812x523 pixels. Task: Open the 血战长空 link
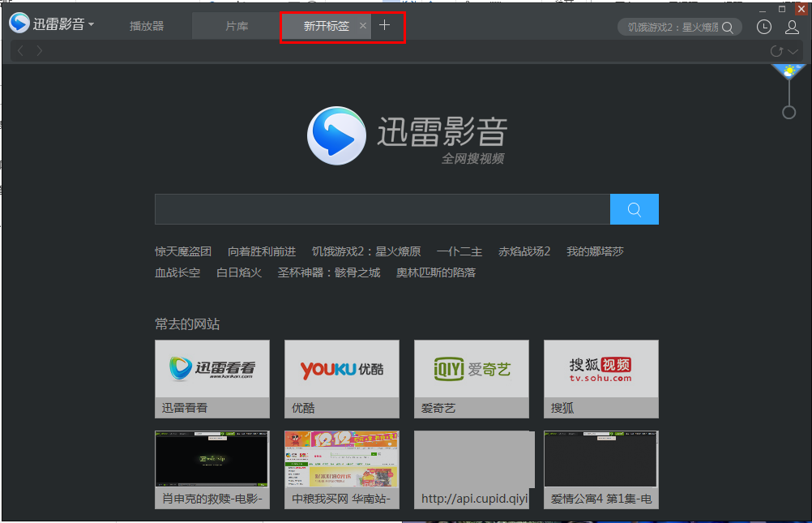pyautogui.click(x=177, y=272)
